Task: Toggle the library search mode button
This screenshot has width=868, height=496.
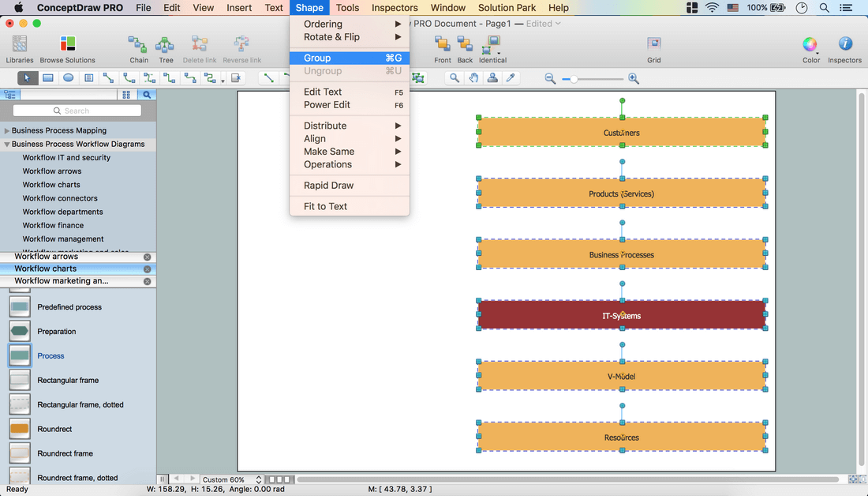Action: [x=147, y=95]
